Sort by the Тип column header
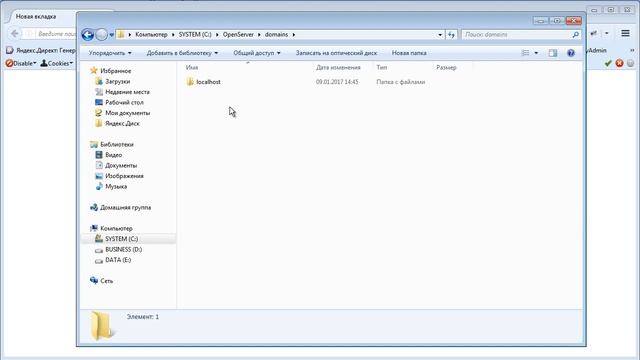Image resolution: width=640 pixels, height=360 pixels. 382,67
